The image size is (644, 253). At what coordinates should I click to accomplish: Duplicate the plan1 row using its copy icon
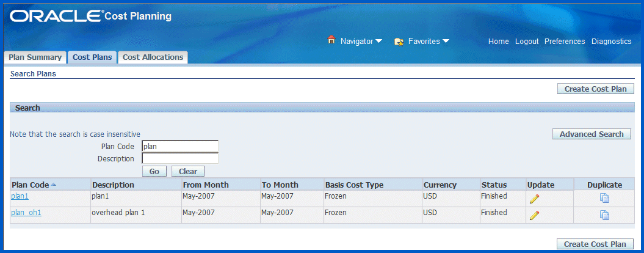pyautogui.click(x=604, y=199)
